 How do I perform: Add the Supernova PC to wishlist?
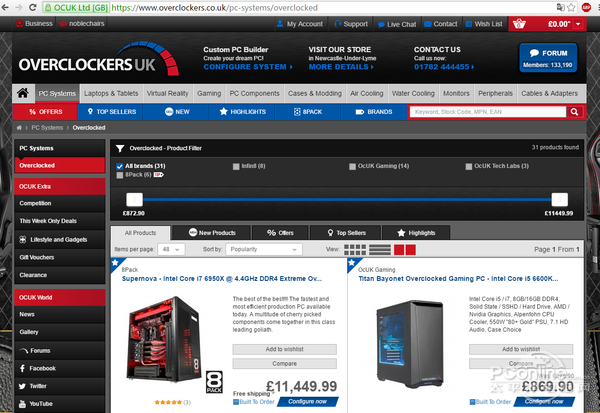[x=284, y=349]
